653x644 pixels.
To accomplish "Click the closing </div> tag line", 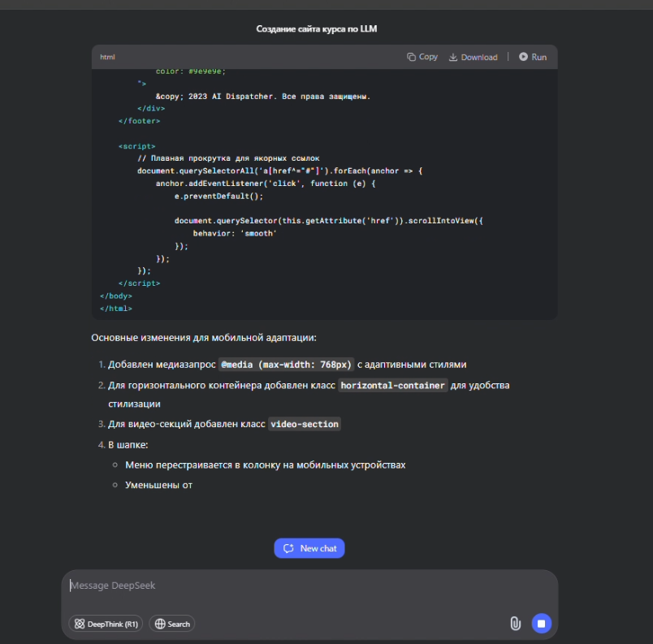I will 151,108.
